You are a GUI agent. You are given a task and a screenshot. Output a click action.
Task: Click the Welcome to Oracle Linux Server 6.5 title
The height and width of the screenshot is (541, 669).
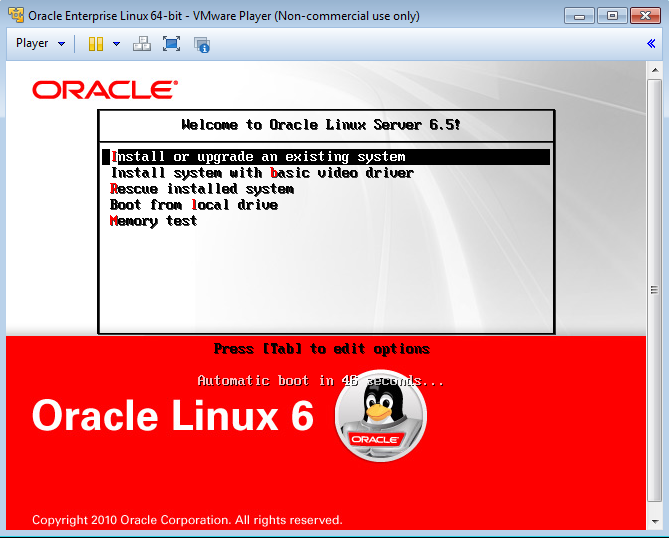tap(321, 125)
